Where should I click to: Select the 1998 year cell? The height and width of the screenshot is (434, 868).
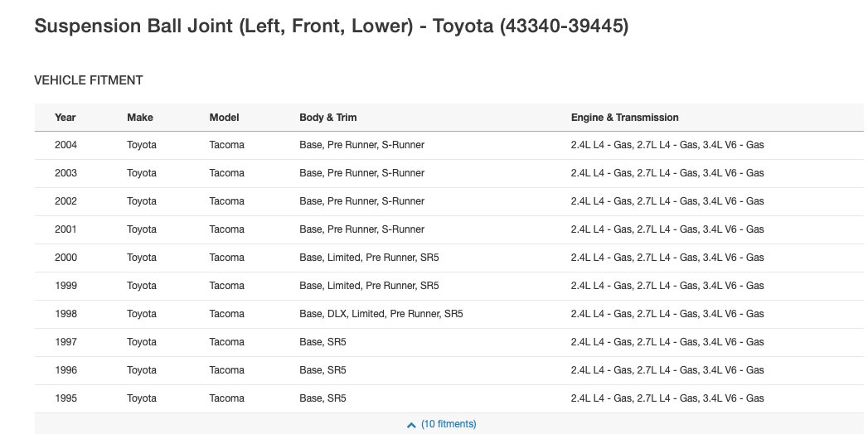coord(65,314)
